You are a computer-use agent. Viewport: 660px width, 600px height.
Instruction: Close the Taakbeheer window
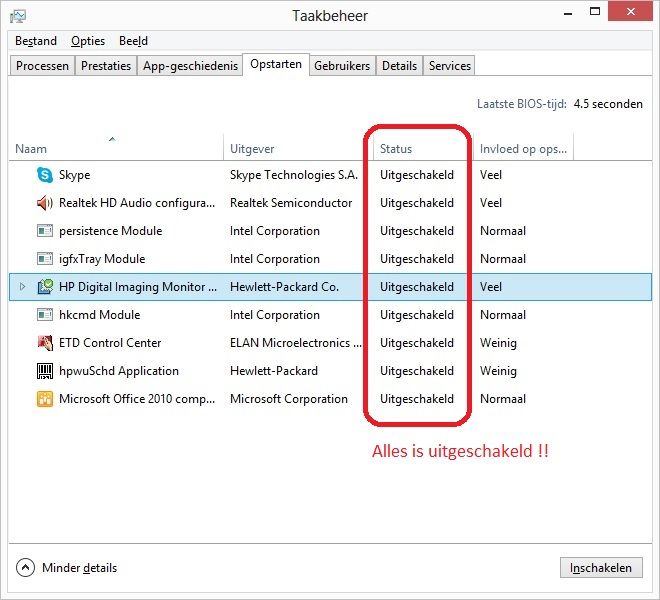[630, 12]
